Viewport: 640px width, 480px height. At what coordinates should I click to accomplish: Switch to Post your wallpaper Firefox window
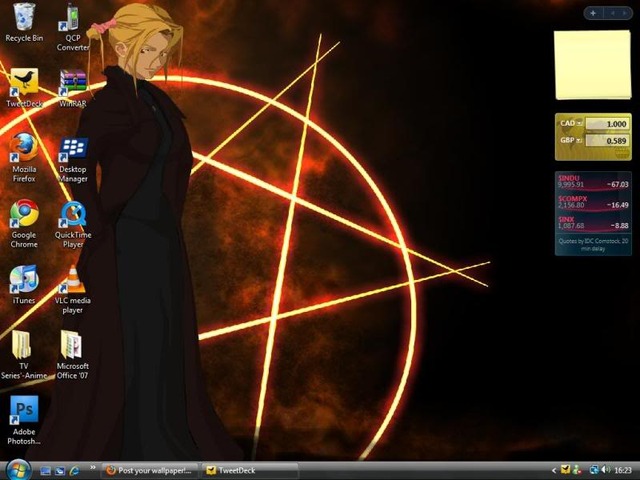click(149, 471)
